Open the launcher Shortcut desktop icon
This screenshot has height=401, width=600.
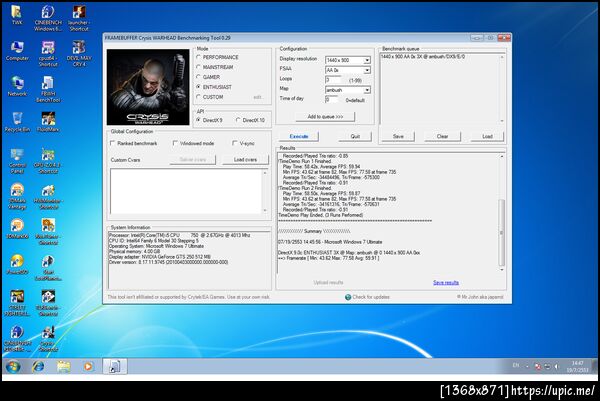(x=79, y=18)
